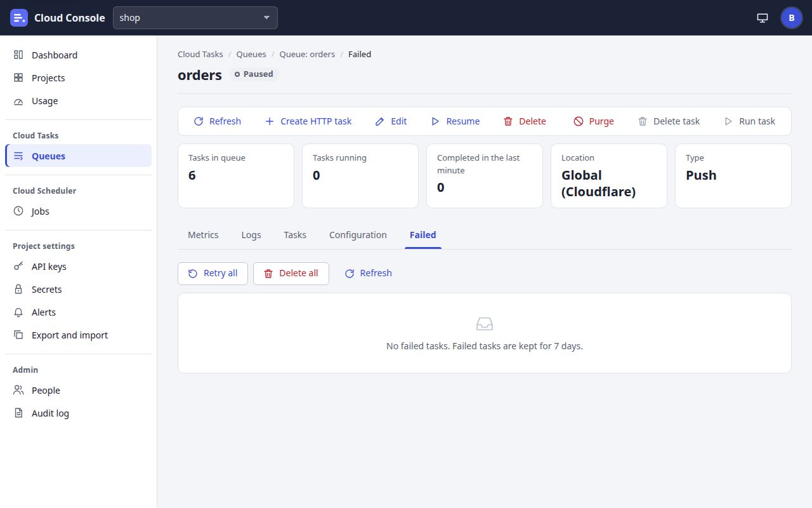The height and width of the screenshot is (508, 812).
Task: Click Edit queue button
Action: 391,121
